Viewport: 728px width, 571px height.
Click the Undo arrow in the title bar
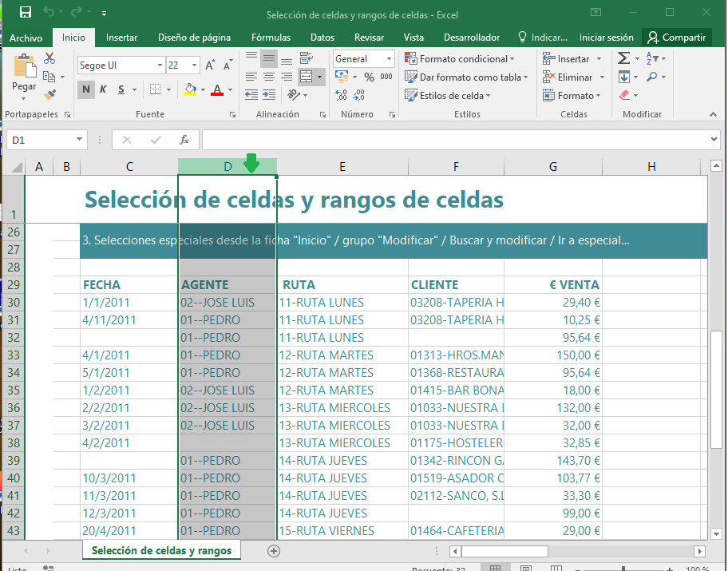(x=49, y=12)
